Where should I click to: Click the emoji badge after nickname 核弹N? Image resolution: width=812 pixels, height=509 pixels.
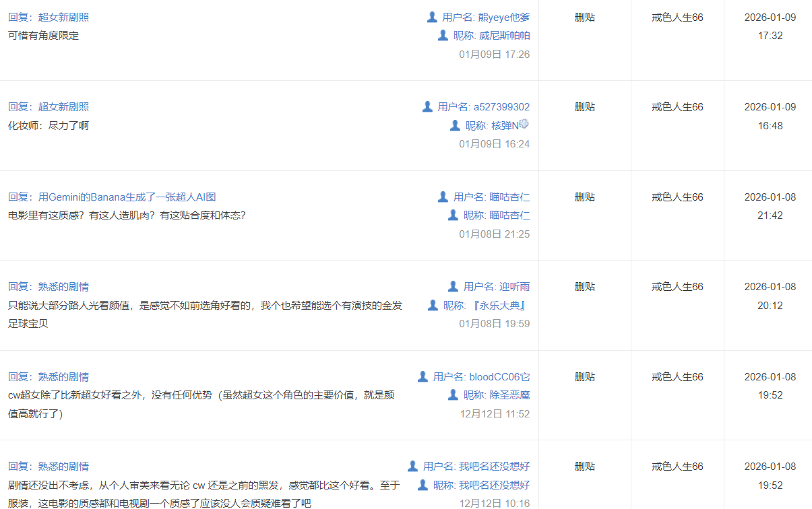tap(524, 124)
